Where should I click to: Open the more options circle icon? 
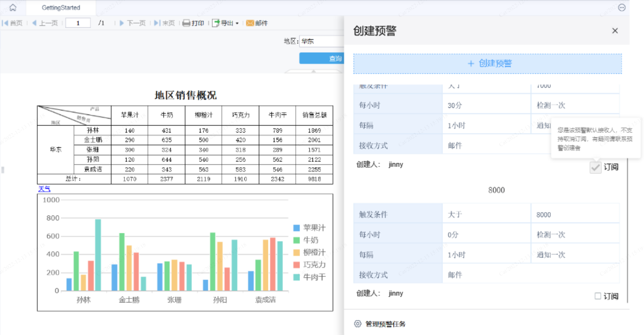click(622, 8)
